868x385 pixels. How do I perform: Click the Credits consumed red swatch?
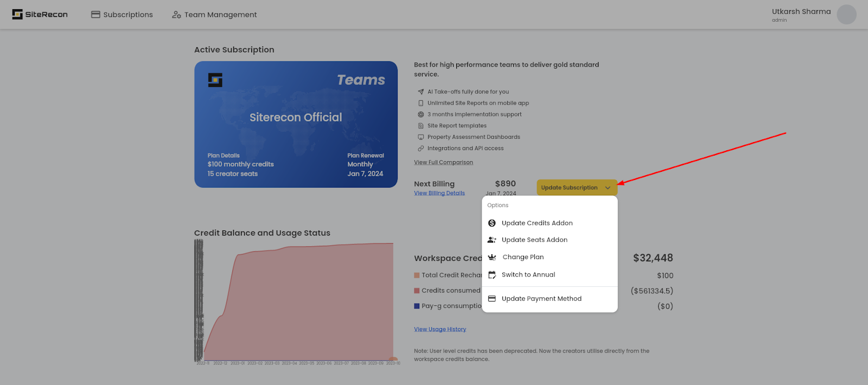[x=417, y=291]
